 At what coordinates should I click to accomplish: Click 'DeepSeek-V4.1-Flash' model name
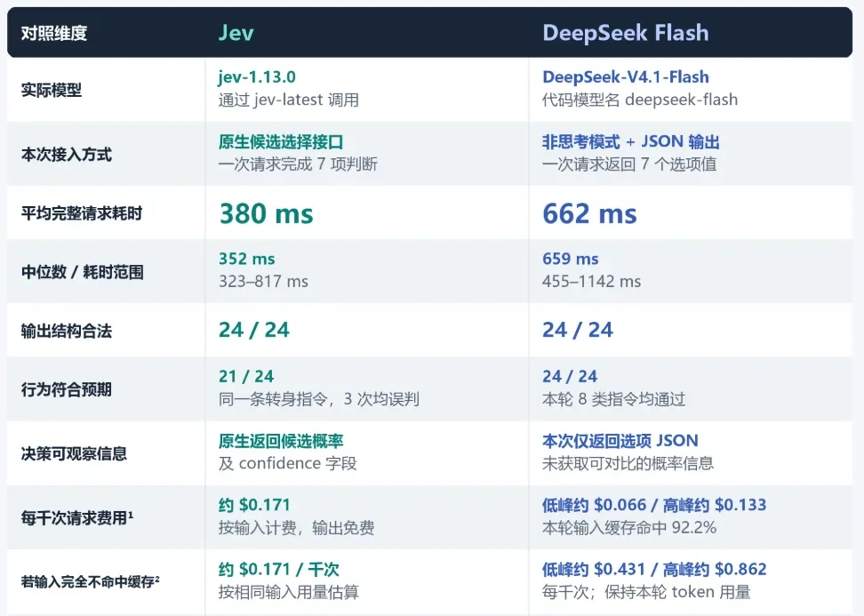click(x=626, y=76)
